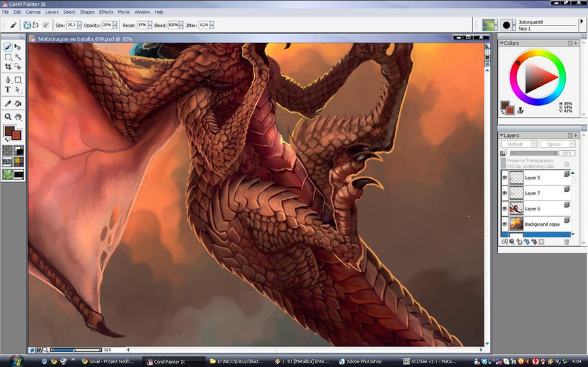
Task: Click the main color swatch in Colors panel
Action: [505, 105]
